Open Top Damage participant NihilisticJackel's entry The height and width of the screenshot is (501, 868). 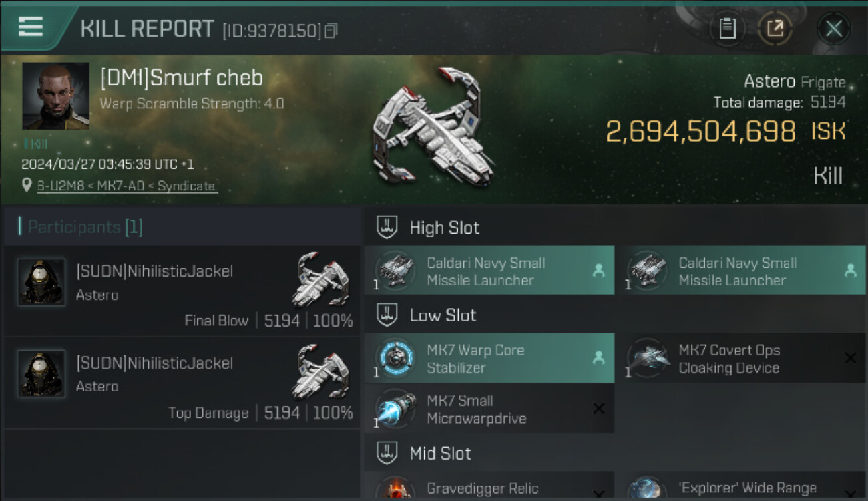182,383
